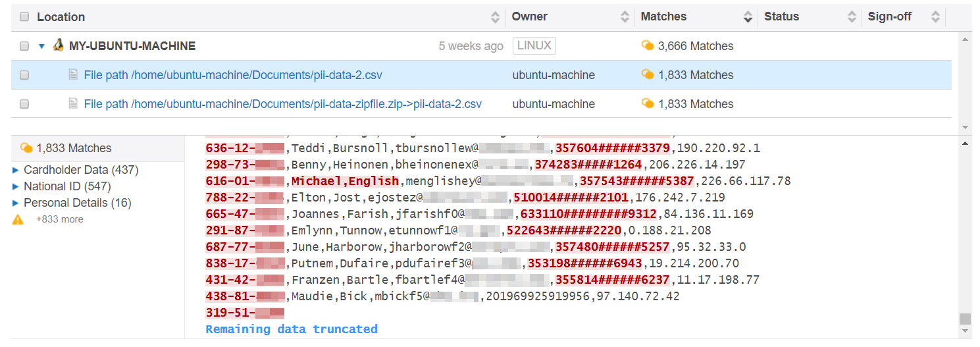Viewport: 980px width, 347px height.
Task: Sort by Location using its sort arrows
Action: (x=495, y=17)
